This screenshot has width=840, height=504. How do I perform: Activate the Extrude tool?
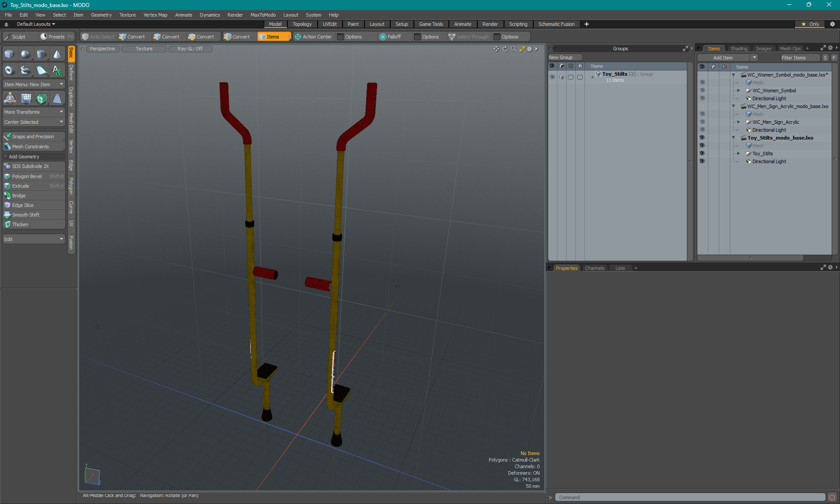point(34,186)
